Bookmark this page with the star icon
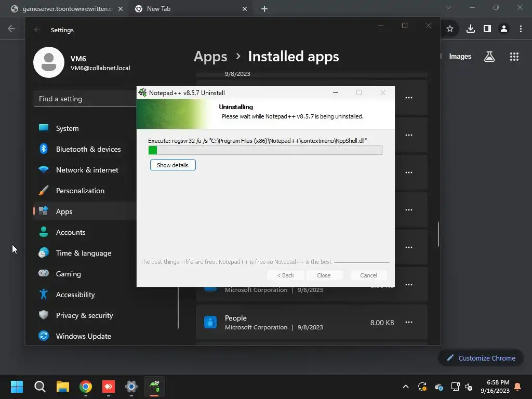532x399 pixels. tap(450, 29)
